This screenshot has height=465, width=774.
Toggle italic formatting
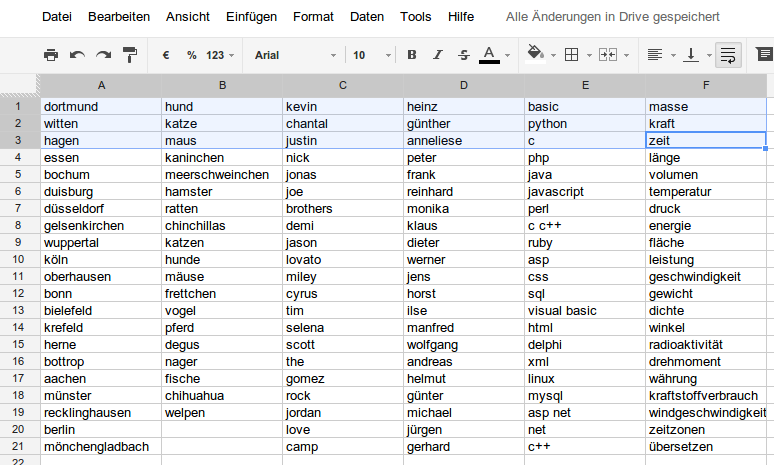437,55
